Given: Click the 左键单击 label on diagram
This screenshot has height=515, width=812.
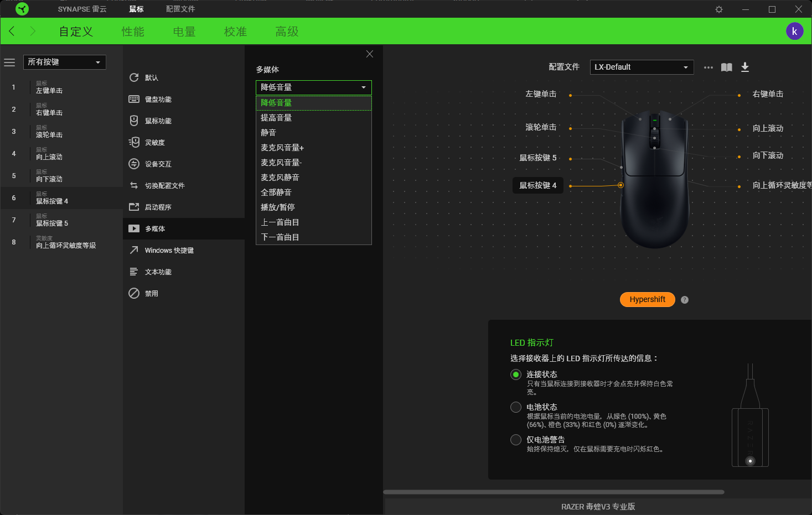Looking at the screenshot, I should point(541,94).
